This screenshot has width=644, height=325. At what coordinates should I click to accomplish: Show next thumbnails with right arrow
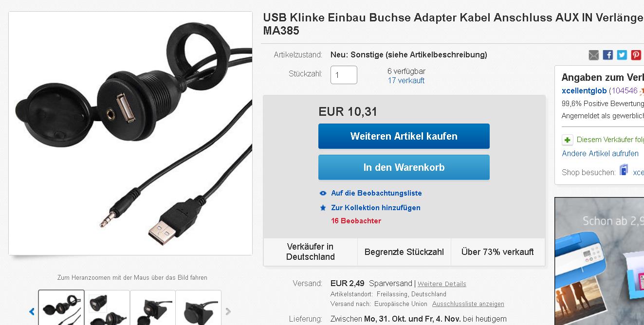coord(228,311)
